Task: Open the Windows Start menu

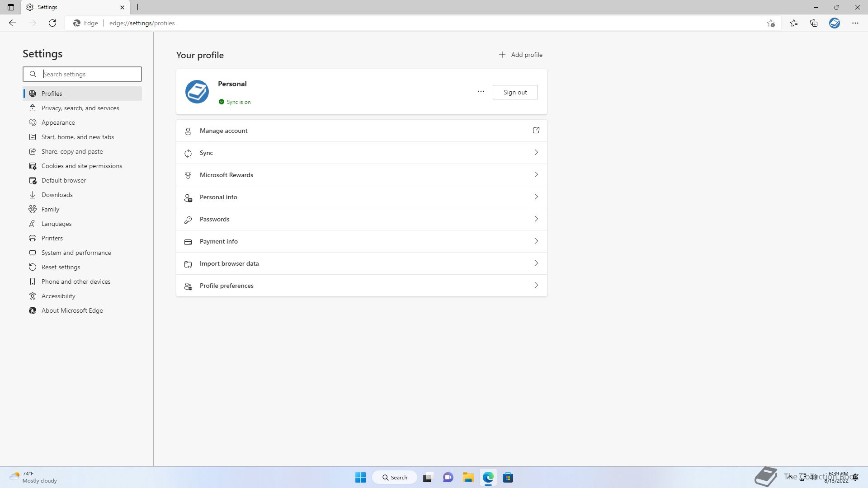Action: 360,477
